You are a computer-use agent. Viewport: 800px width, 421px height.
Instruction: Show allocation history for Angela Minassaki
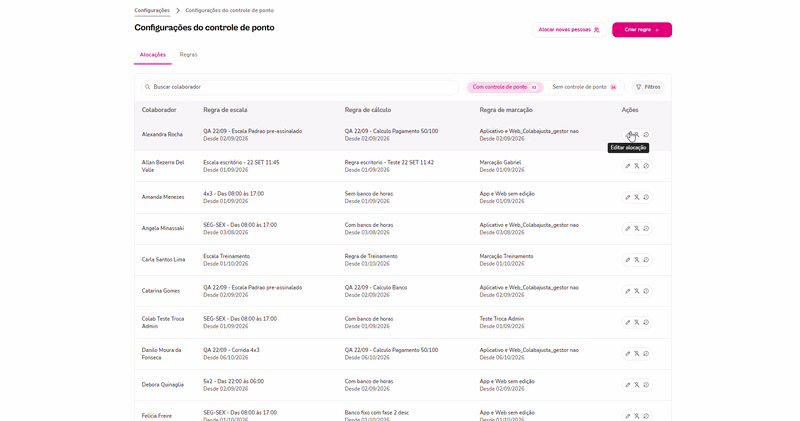coord(646,229)
